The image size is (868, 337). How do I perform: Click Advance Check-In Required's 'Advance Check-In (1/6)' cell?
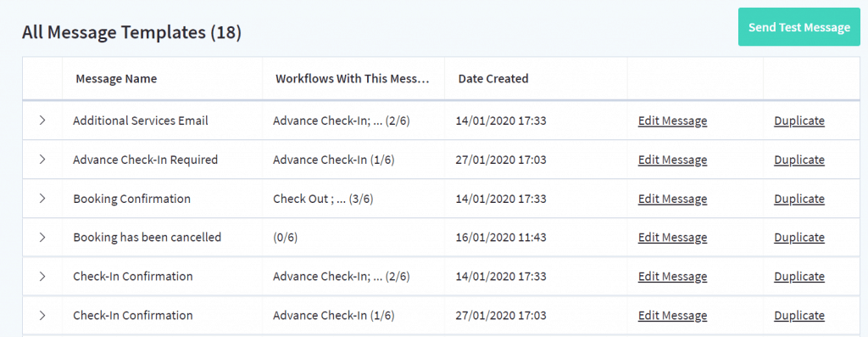tap(334, 160)
